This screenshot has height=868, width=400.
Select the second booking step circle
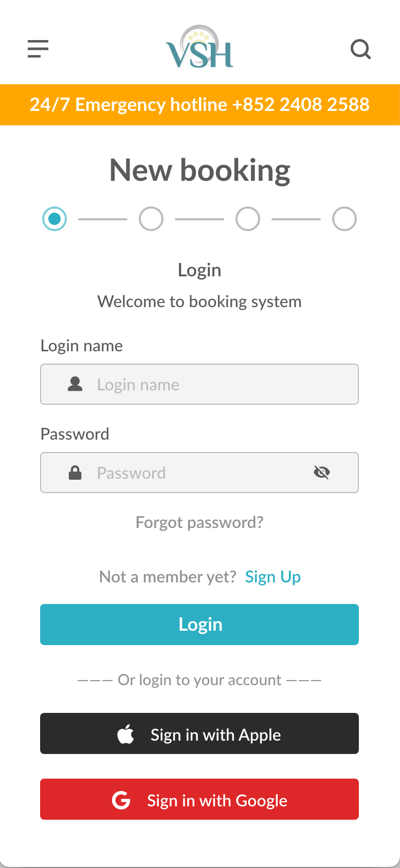click(151, 219)
